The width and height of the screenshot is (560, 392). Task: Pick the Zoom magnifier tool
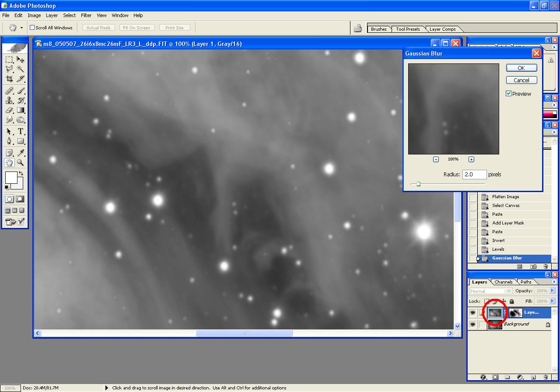click(21, 163)
